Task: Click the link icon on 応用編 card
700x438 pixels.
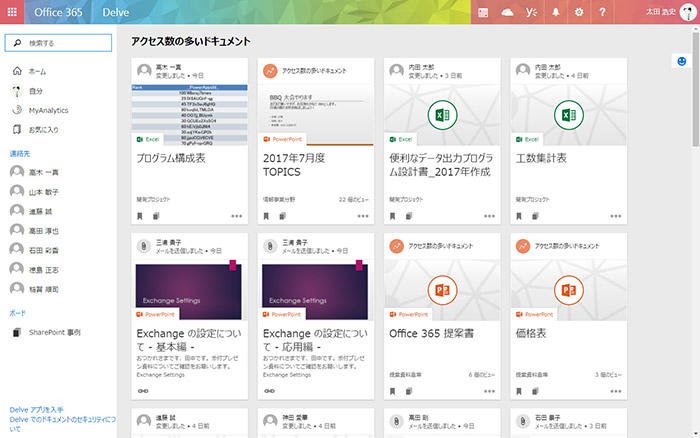Action: (x=269, y=391)
